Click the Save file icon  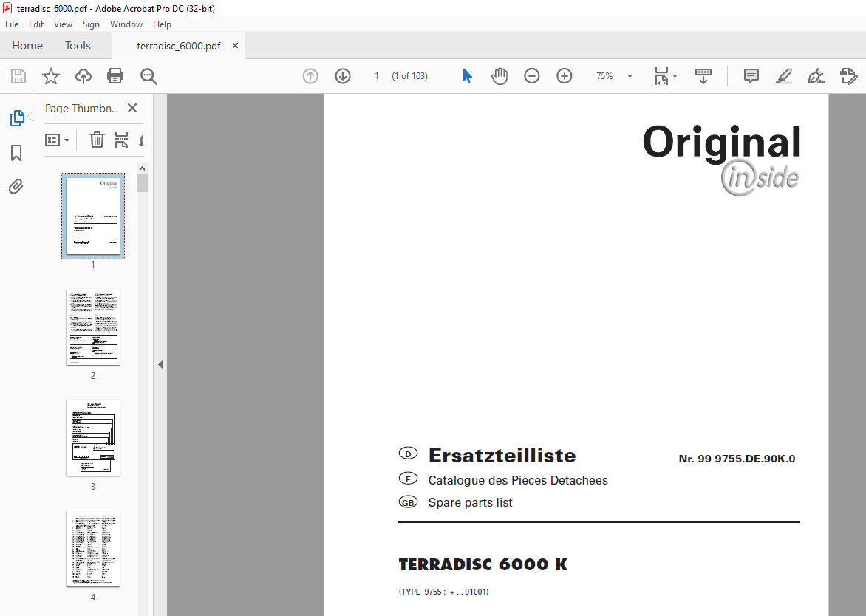(x=18, y=76)
